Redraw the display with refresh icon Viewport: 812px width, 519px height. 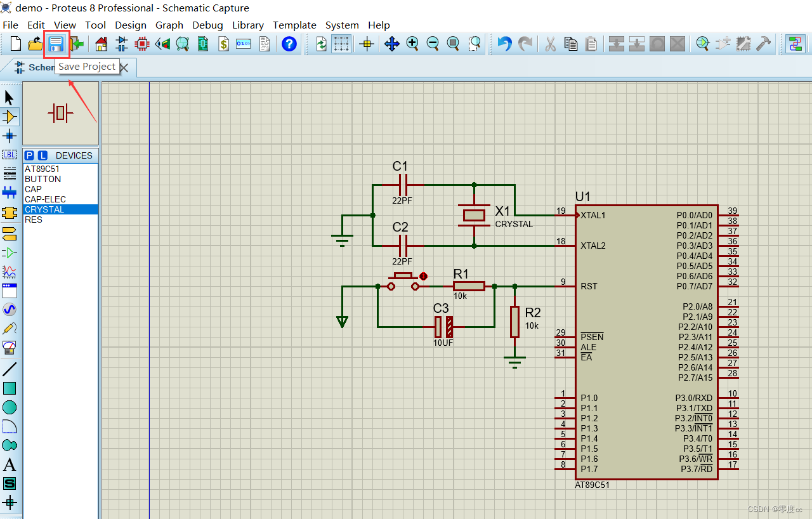[x=322, y=44]
